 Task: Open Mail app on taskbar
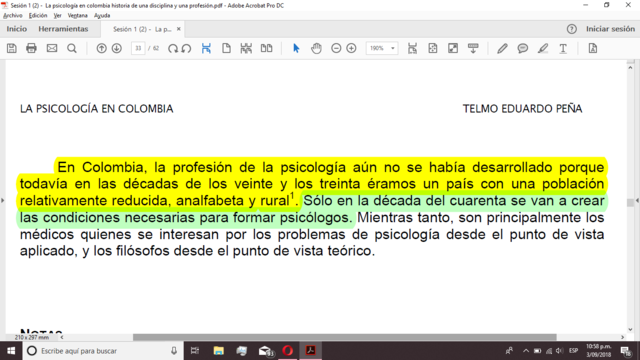[x=266, y=351]
